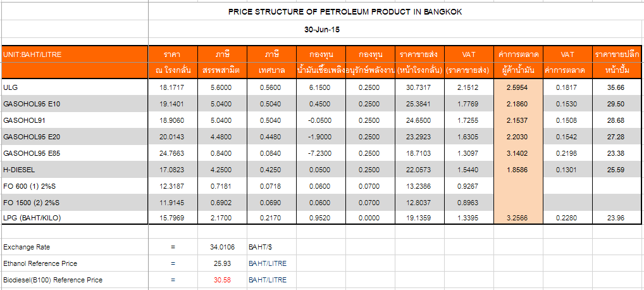Click the highlighted marketing margin cell 2.5954
This screenshot has width=644, height=290.
pyautogui.click(x=517, y=87)
